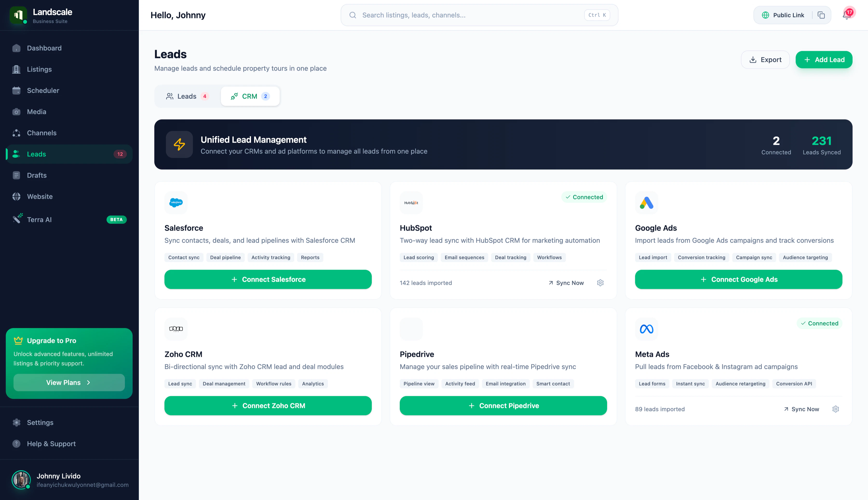The width and height of the screenshot is (868, 500).
Task: Click the Export button
Action: click(x=765, y=60)
